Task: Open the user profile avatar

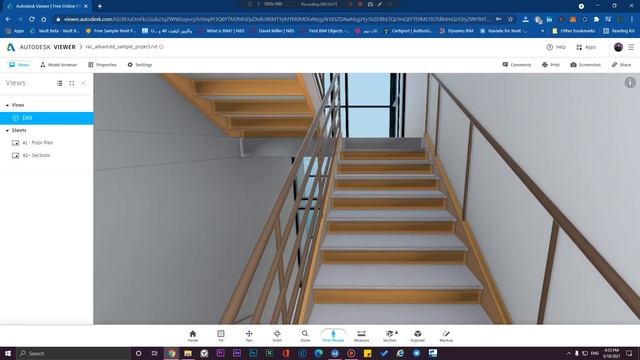Action: click(618, 47)
